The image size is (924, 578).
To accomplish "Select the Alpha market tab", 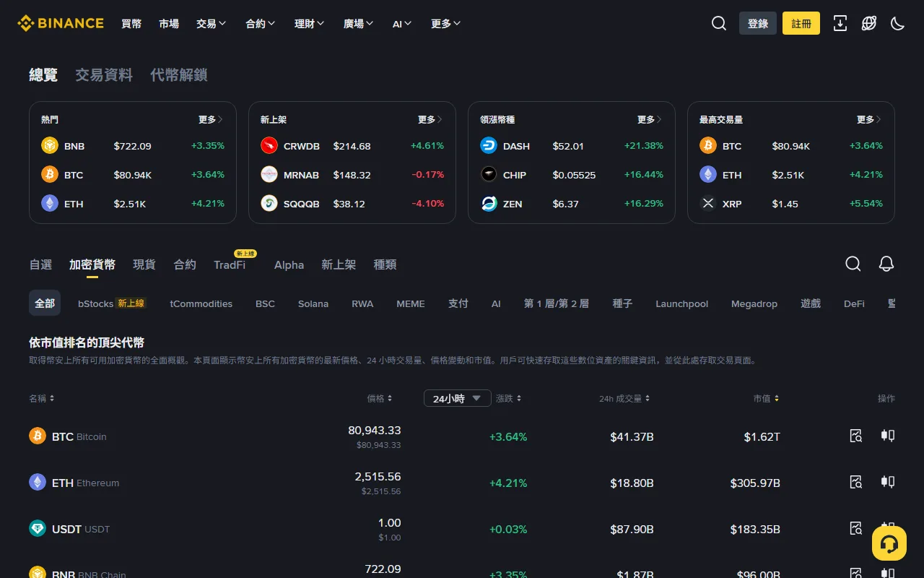I will (289, 264).
